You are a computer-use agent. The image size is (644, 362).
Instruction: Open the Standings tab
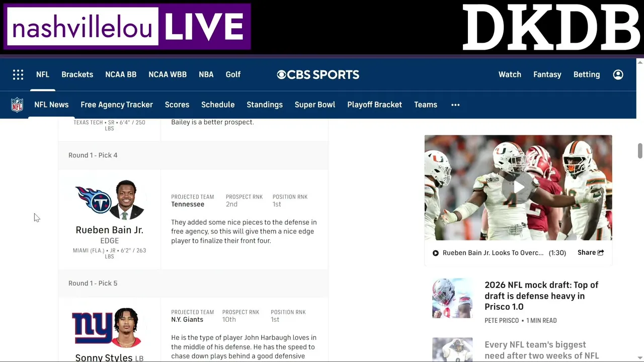(265, 105)
